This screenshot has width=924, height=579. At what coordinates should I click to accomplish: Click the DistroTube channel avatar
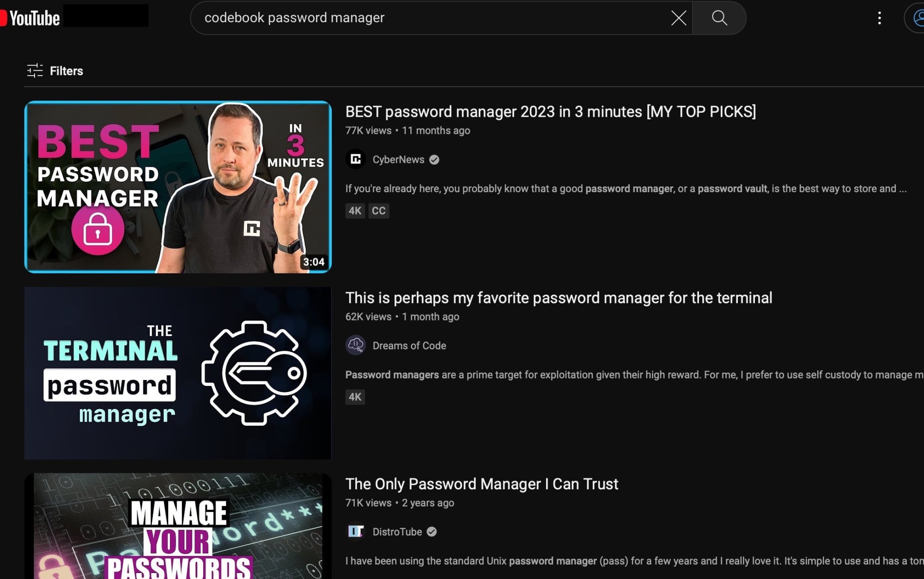[356, 531]
